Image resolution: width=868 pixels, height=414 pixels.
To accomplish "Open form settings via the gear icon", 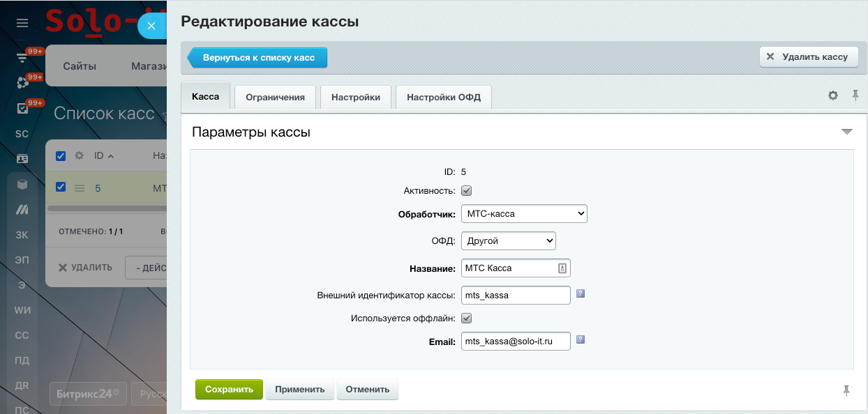I will pos(832,96).
